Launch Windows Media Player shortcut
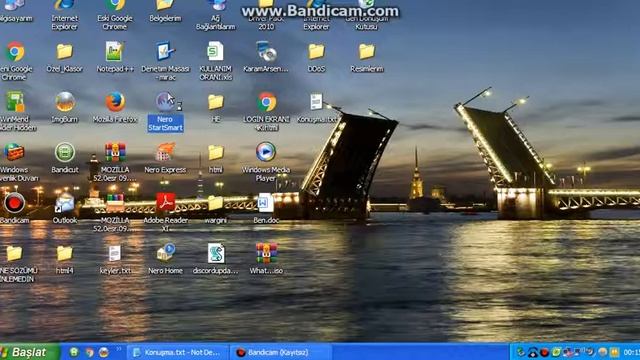The image size is (640, 360). 266,162
